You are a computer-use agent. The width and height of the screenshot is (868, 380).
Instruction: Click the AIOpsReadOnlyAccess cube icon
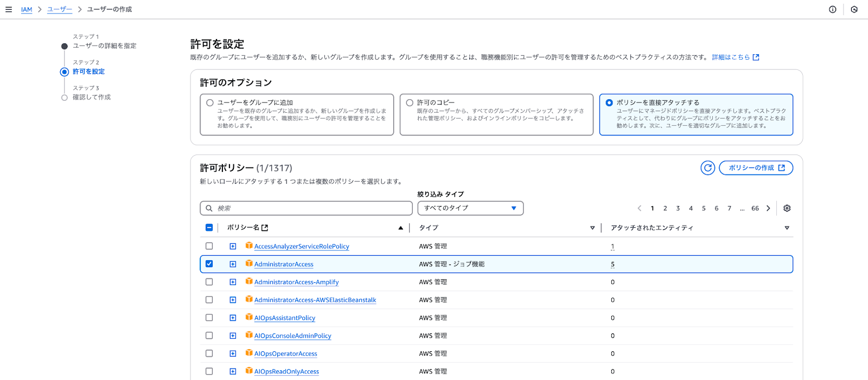click(x=249, y=371)
